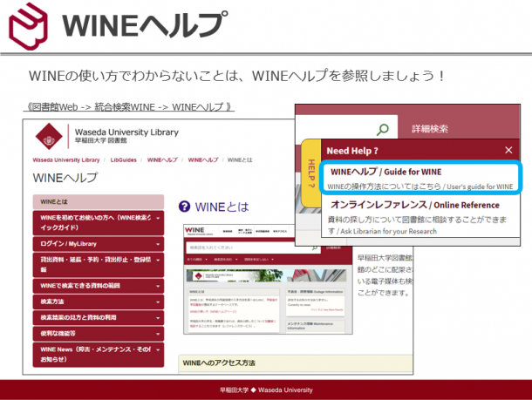Click the second WINEヘルプ breadcrumb link
The width and height of the screenshot is (532, 400).
(x=203, y=160)
